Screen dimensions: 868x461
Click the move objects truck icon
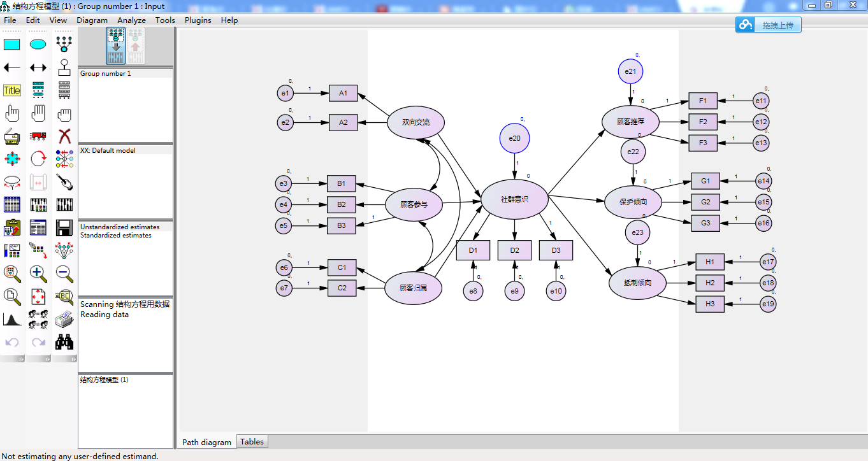[38, 136]
